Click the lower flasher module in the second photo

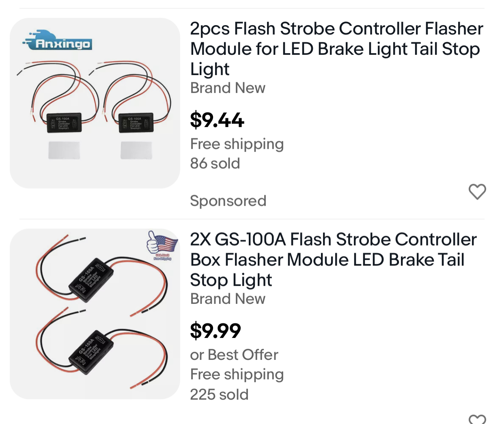pyautogui.click(x=91, y=351)
